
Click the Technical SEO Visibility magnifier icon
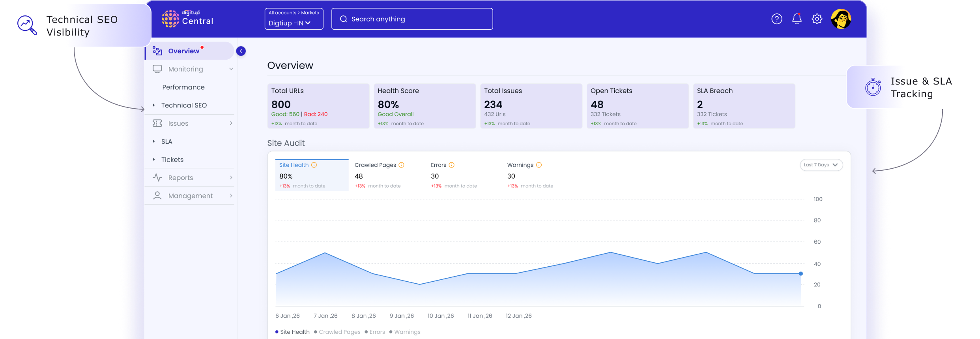(x=27, y=25)
